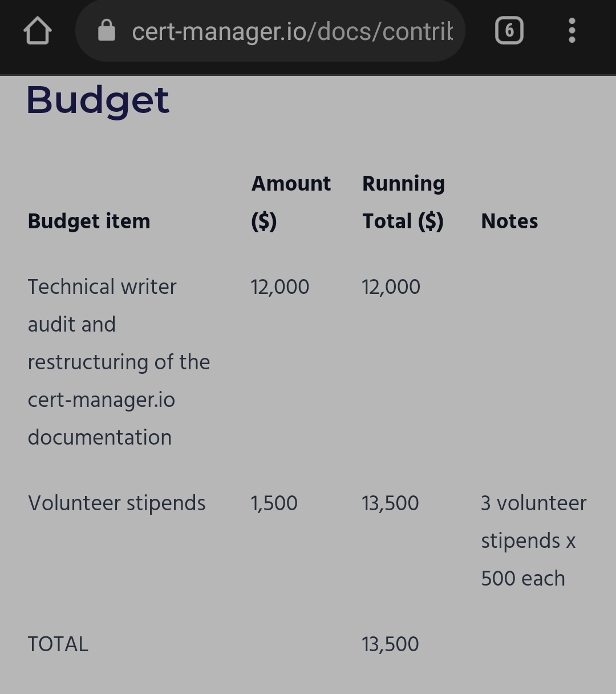Image resolution: width=616 pixels, height=694 pixels.
Task: Click the 12,000 amount cell
Action: pos(279,287)
